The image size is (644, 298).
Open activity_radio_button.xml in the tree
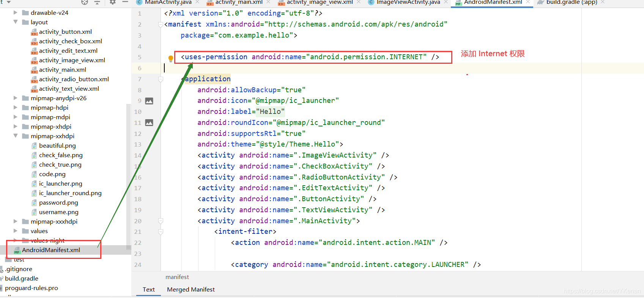pyautogui.click(x=74, y=79)
